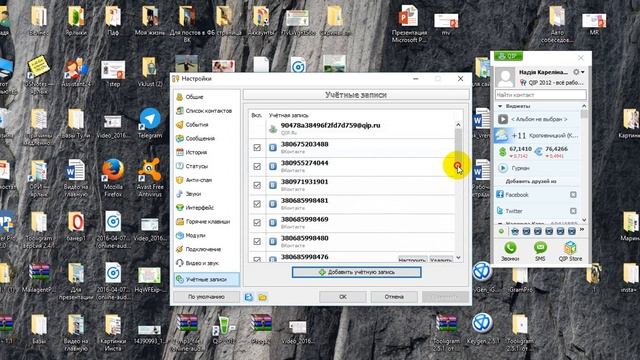Select the account row 380685998481

(352, 204)
